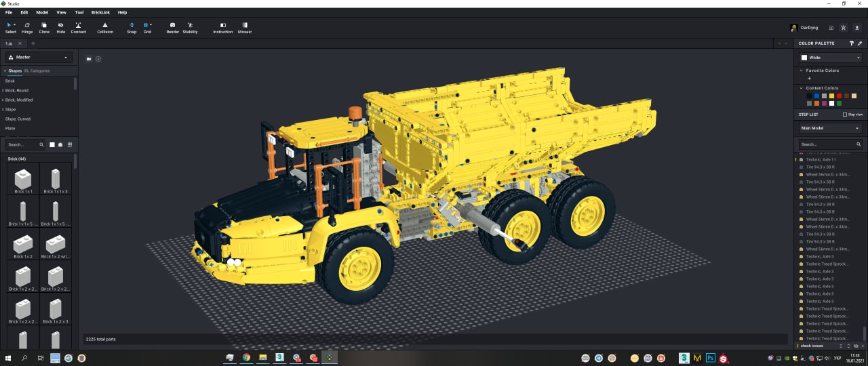Viewport: 868px width, 366px height.
Task: Select the Shapes tab
Action: coord(15,70)
